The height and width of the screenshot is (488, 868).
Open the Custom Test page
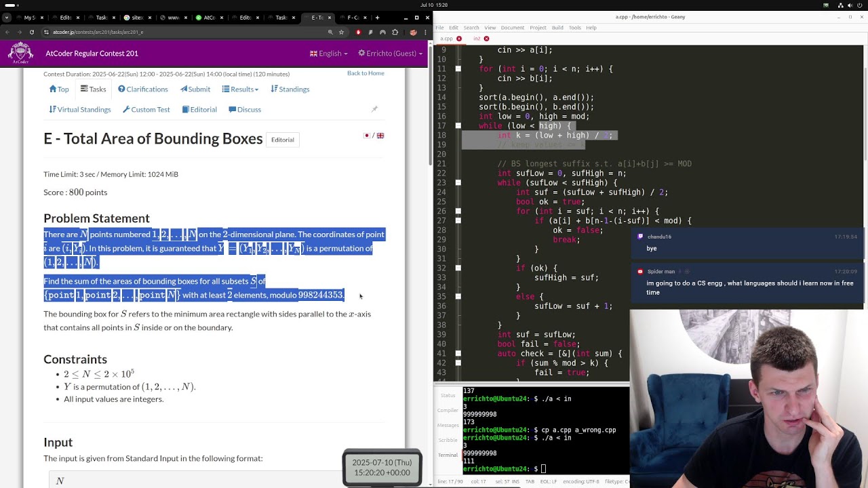coord(146,109)
